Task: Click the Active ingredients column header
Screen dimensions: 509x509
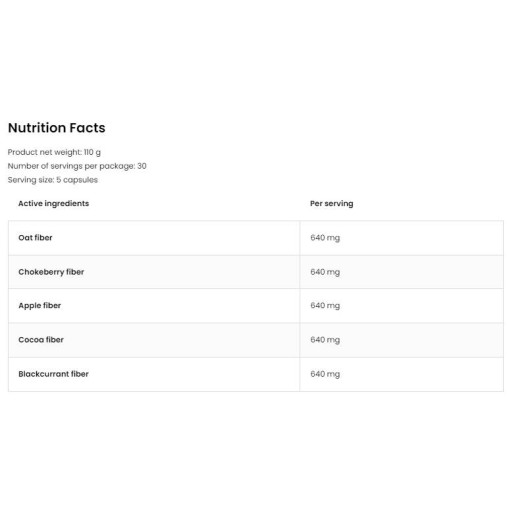Action: (54, 203)
